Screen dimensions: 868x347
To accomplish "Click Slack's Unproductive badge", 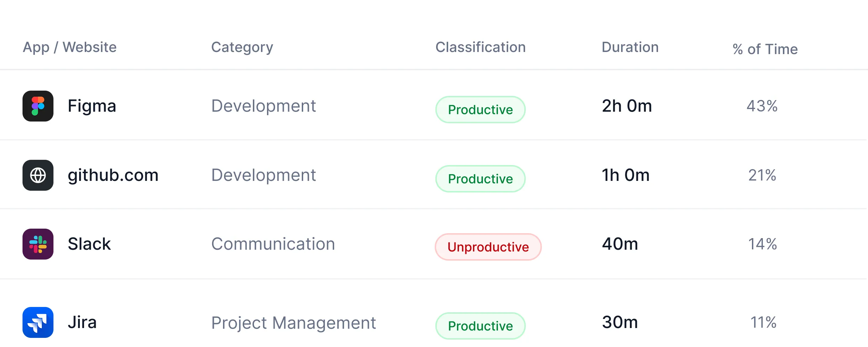I will coord(488,247).
